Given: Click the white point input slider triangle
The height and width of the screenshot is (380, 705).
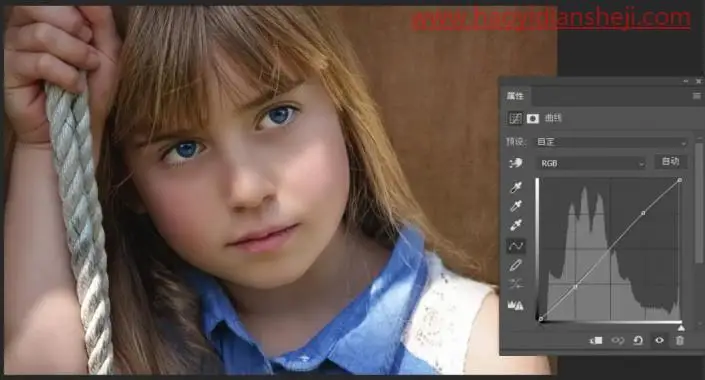Looking at the screenshot, I should (681, 328).
